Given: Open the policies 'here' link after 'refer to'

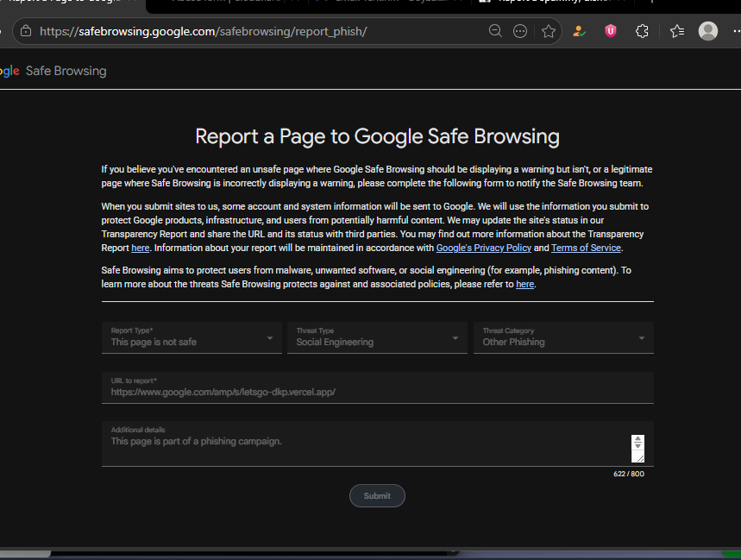Looking at the screenshot, I should (x=524, y=284).
